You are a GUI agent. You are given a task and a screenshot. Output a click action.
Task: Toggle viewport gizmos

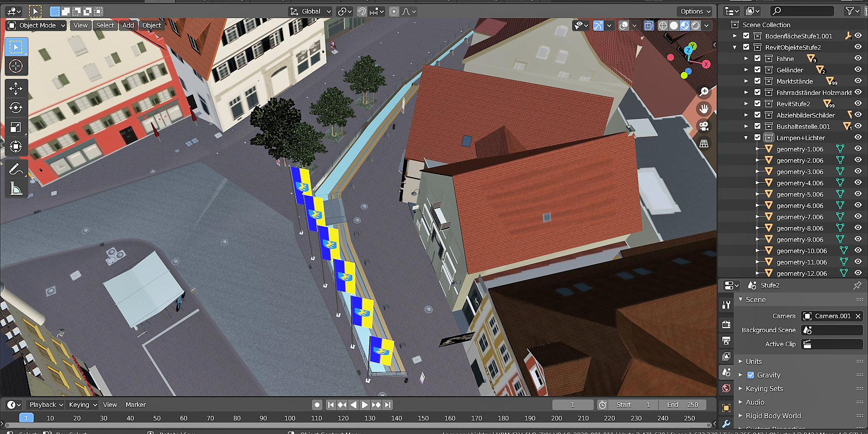(598, 25)
